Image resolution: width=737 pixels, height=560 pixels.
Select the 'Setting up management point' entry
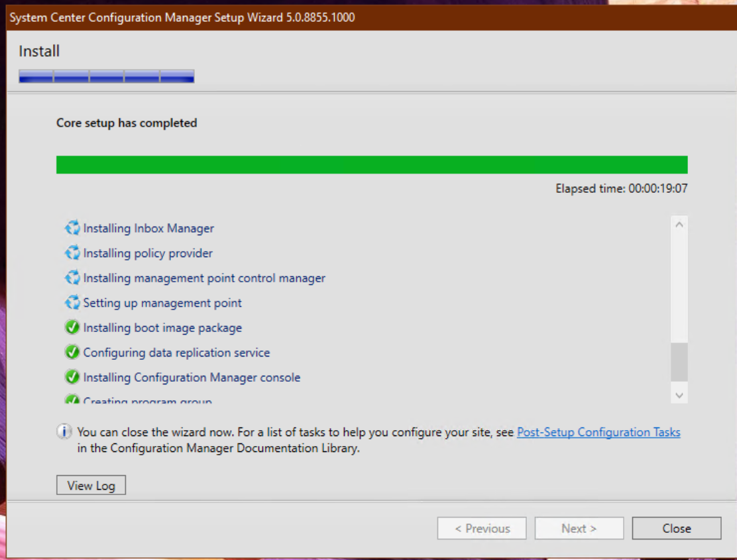click(x=162, y=303)
